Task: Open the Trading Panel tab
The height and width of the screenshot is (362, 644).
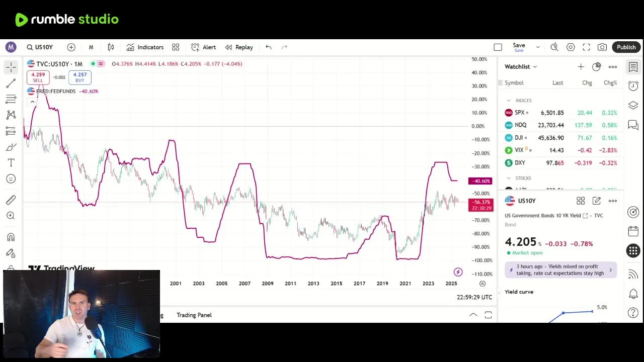Action: point(194,315)
